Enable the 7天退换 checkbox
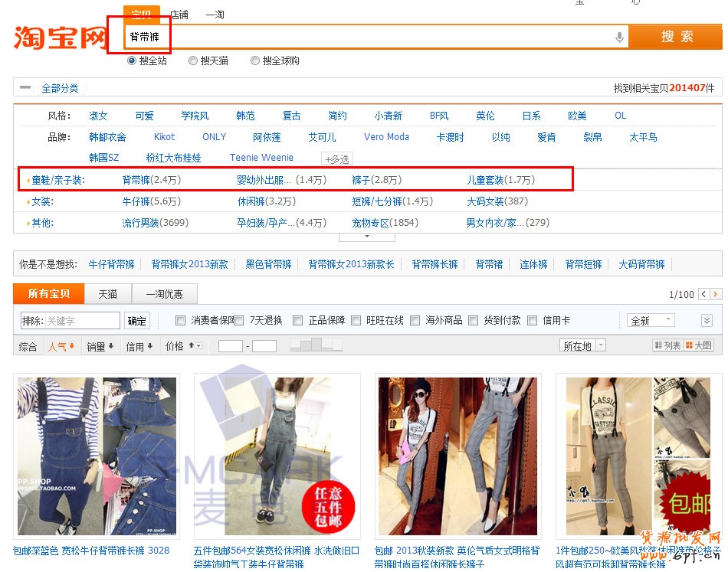 (x=239, y=321)
